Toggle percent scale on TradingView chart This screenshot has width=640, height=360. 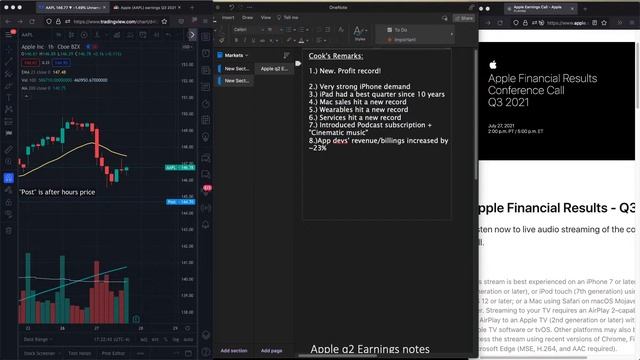tap(166, 339)
